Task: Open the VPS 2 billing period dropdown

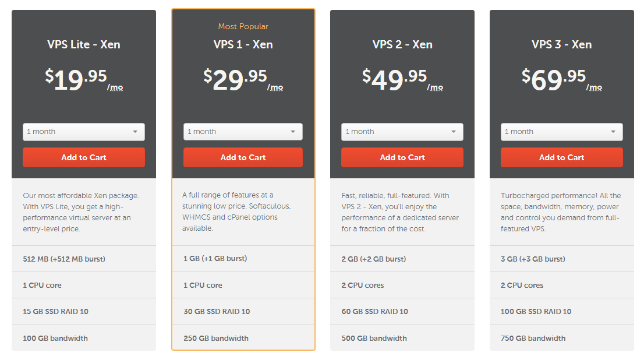Action: point(402,132)
